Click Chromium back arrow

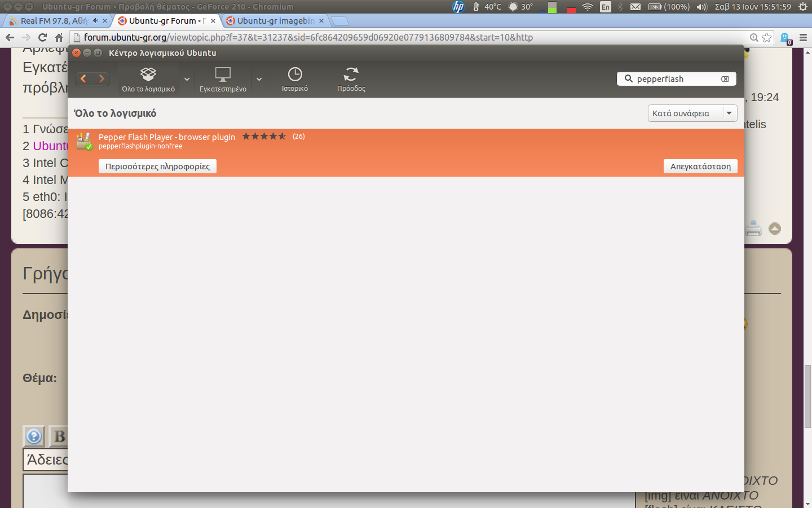pyautogui.click(x=10, y=37)
